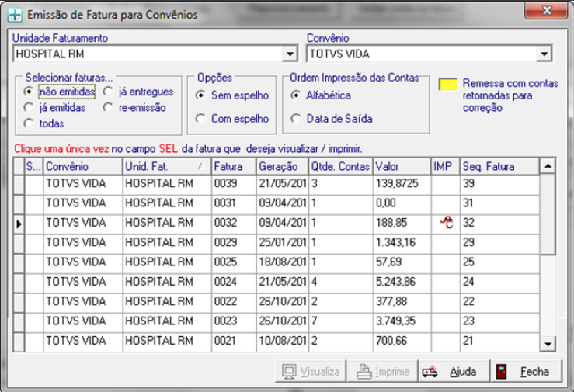Click the value 700,66 cell
574x392 pixels.
point(402,341)
